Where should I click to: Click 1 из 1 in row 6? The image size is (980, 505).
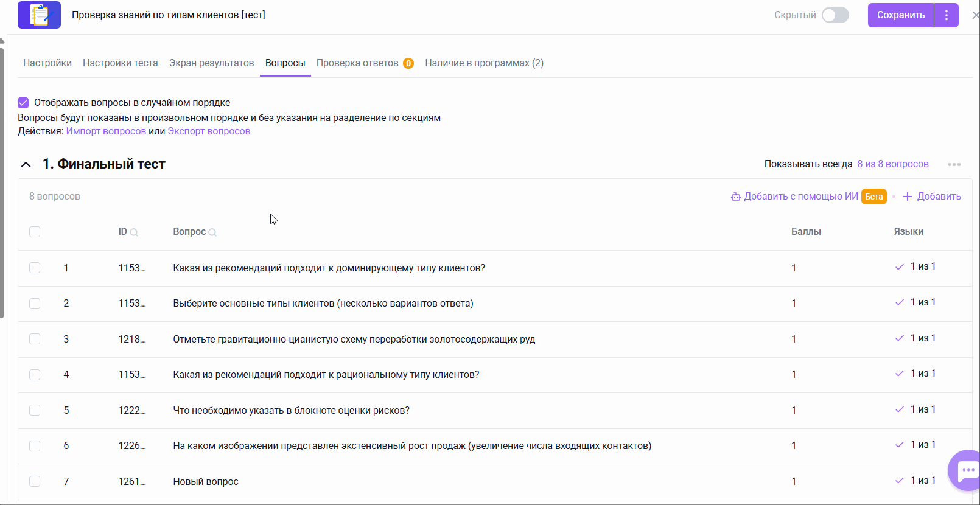pyautogui.click(x=923, y=445)
